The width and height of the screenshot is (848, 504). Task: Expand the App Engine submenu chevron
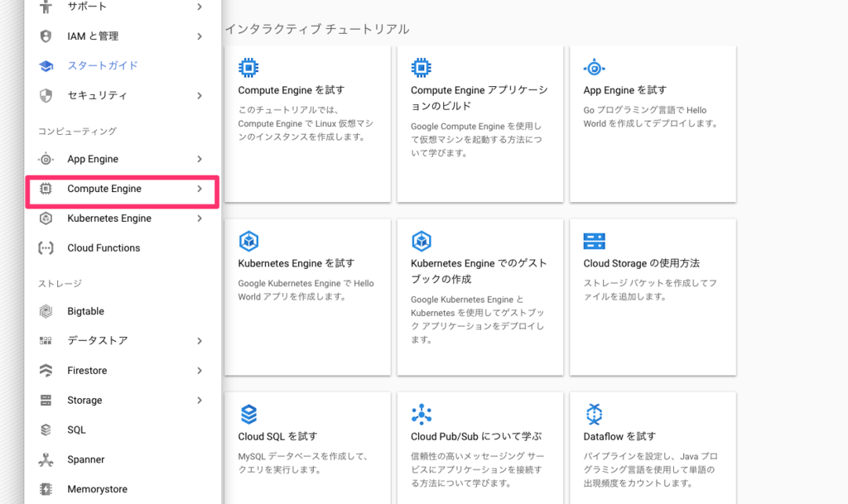tap(200, 159)
